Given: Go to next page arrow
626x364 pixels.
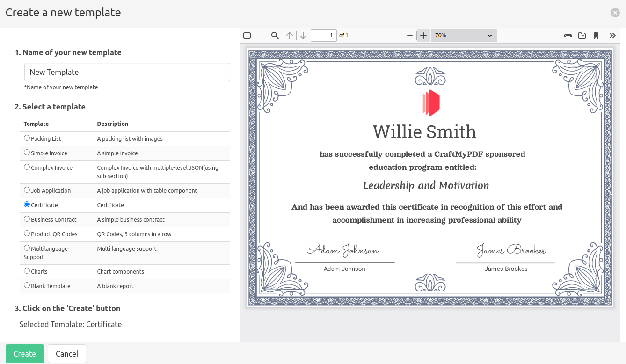Looking at the screenshot, I should [x=303, y=36].
